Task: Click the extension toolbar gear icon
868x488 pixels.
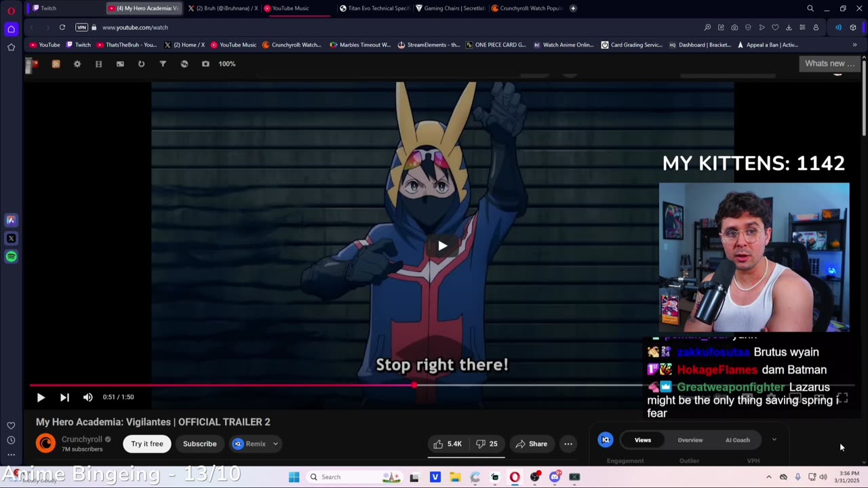Action: pos(77,64)
